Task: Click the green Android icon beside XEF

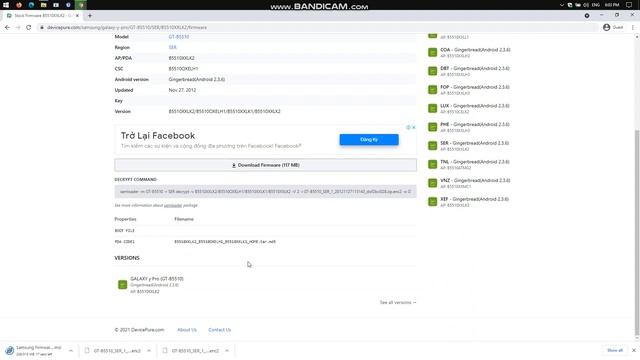Action: [432, 202]
